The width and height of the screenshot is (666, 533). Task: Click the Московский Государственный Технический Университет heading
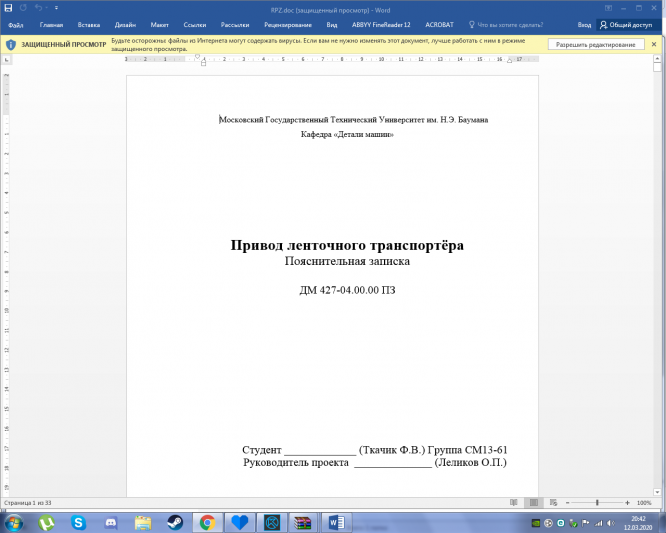coord(353,120)
